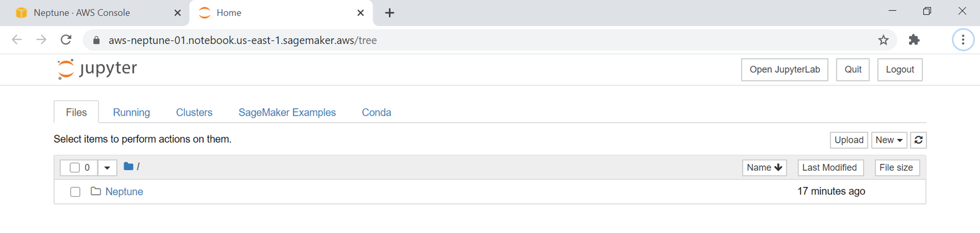This screenshot has width=980, height=233.
Task: Open the Neptune folder
Action: (124, 192)
